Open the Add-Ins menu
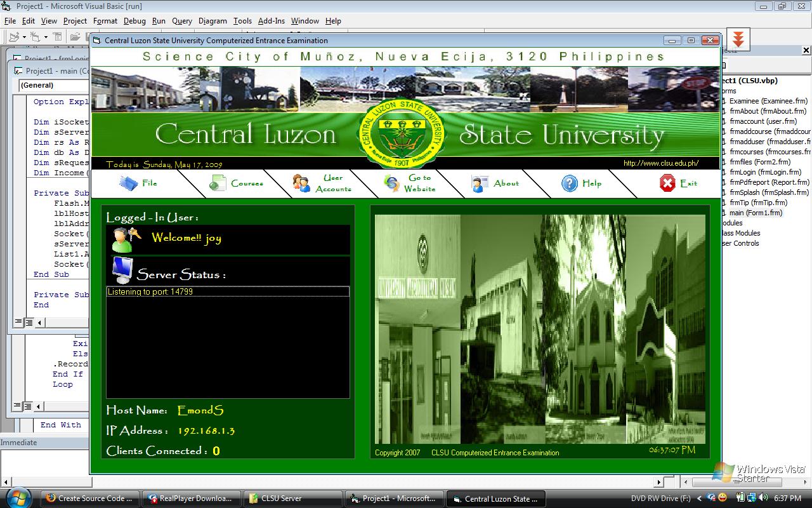Screen dimensions: 812x508 272,21
